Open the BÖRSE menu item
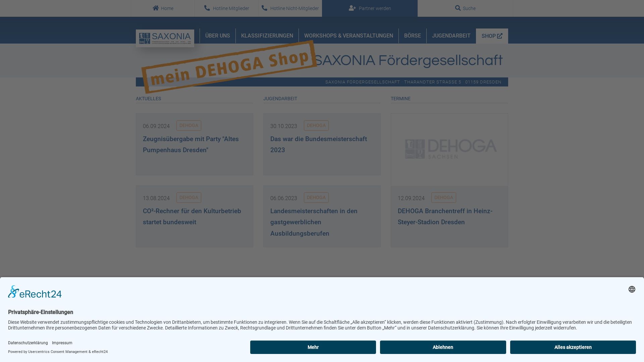 (413, 36)
